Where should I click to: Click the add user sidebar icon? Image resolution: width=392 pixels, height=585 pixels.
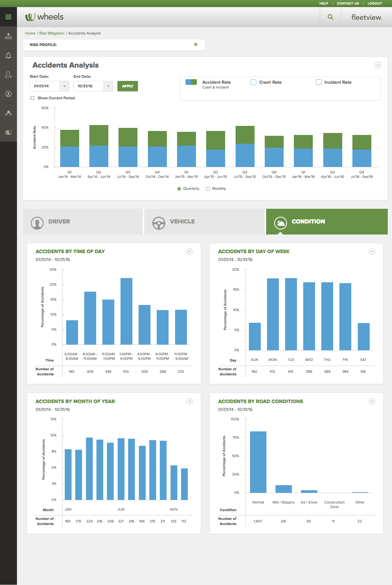[8, 75]
